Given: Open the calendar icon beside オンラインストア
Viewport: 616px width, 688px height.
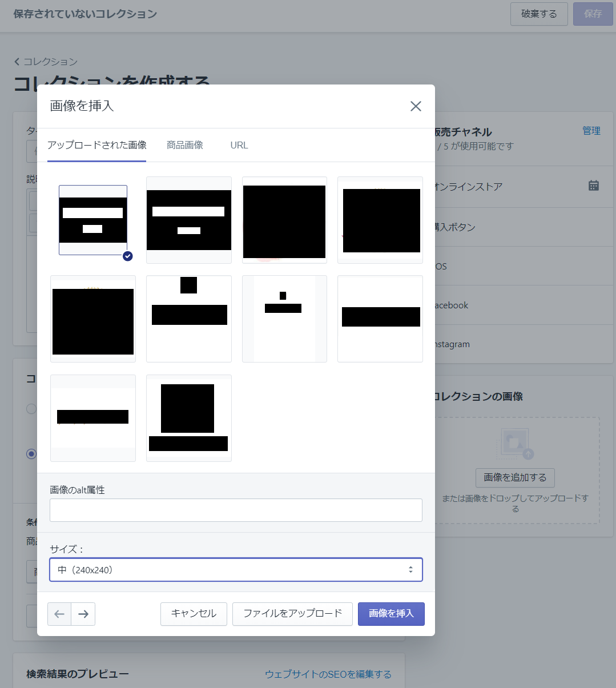Looking at the screenshot, I should point(594,186).
